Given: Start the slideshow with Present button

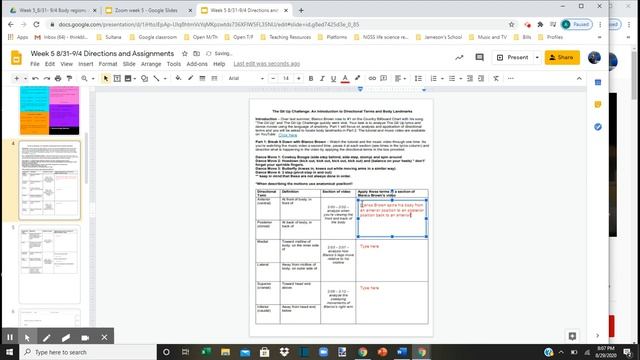Looking at the screenshot, I should coord(512,58).
